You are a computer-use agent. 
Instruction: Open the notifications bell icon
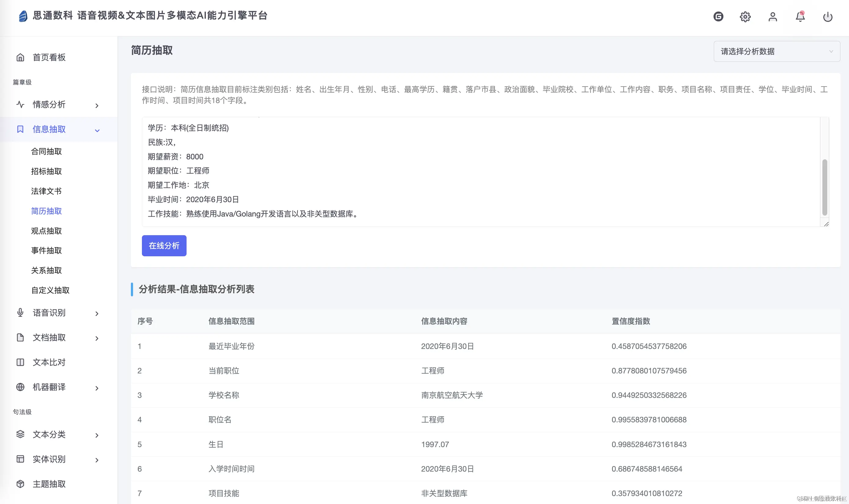point(800,17)
